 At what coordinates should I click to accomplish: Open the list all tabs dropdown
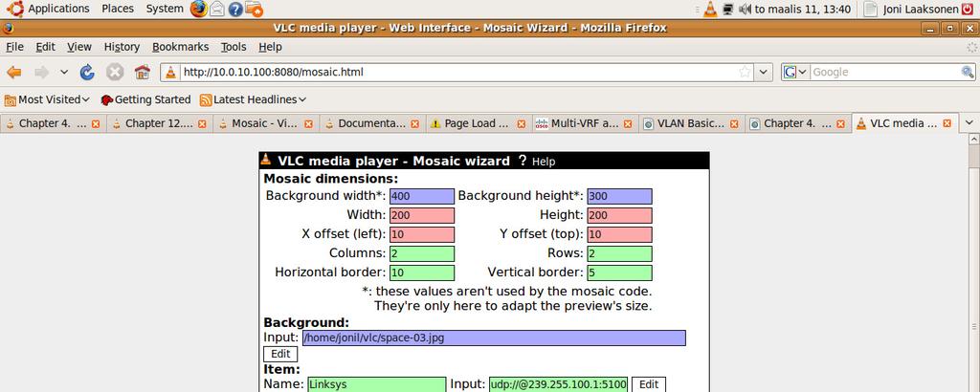point(969,122)
